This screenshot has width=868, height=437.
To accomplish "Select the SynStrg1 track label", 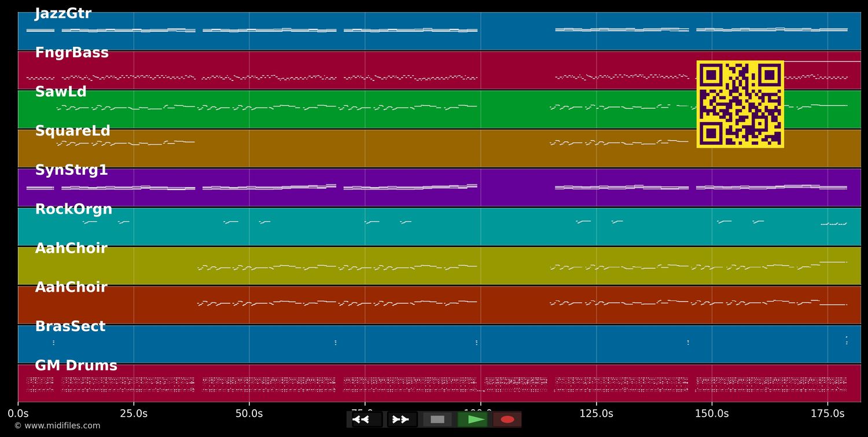I will pyautogui.click(x=72, y=170).
